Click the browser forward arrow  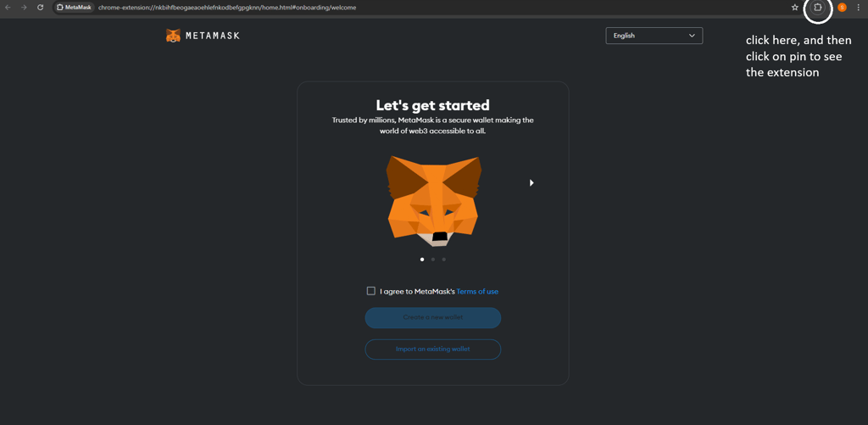(24, 8)
